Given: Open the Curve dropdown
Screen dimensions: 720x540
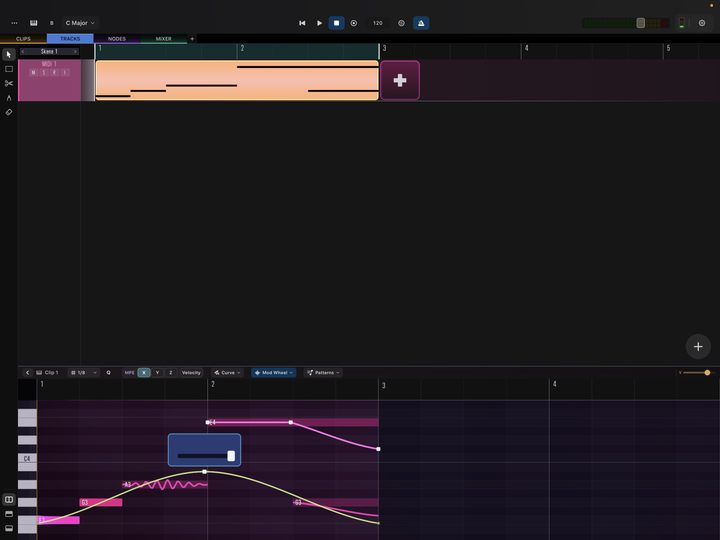Looking at the screenshot, I should 227,372.
